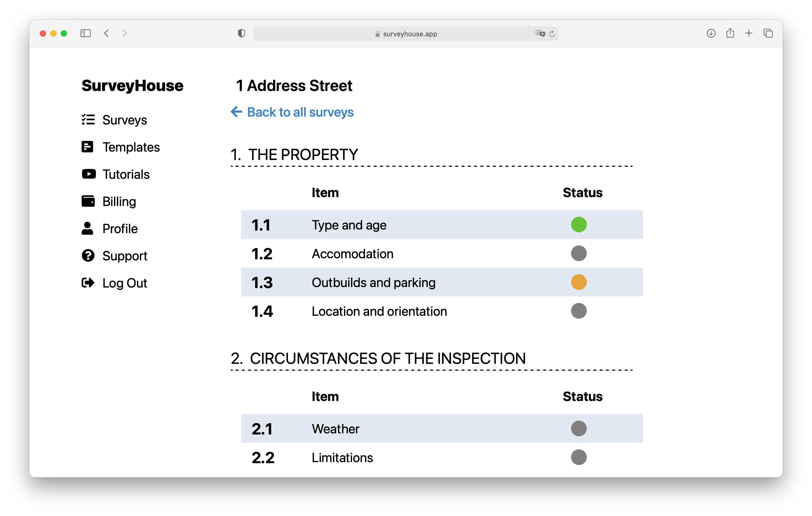The width and height of the screenshot is (812, 516).
Task: Click the grey status dot for Accomodation
Action: click(579, 253)
